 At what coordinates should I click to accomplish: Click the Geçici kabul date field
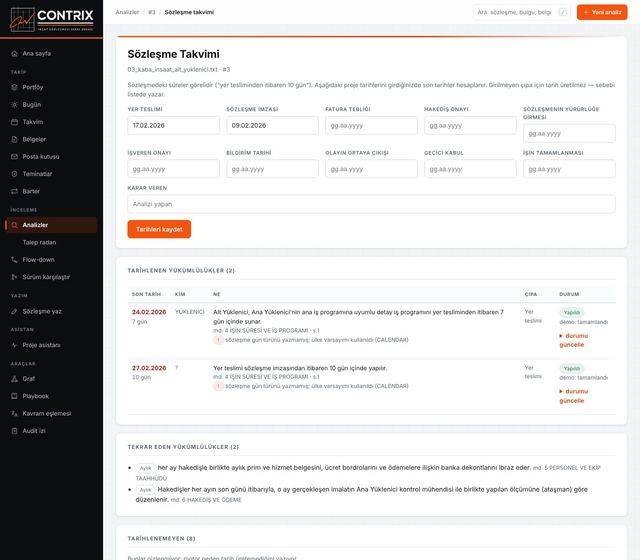coord(470,169)
